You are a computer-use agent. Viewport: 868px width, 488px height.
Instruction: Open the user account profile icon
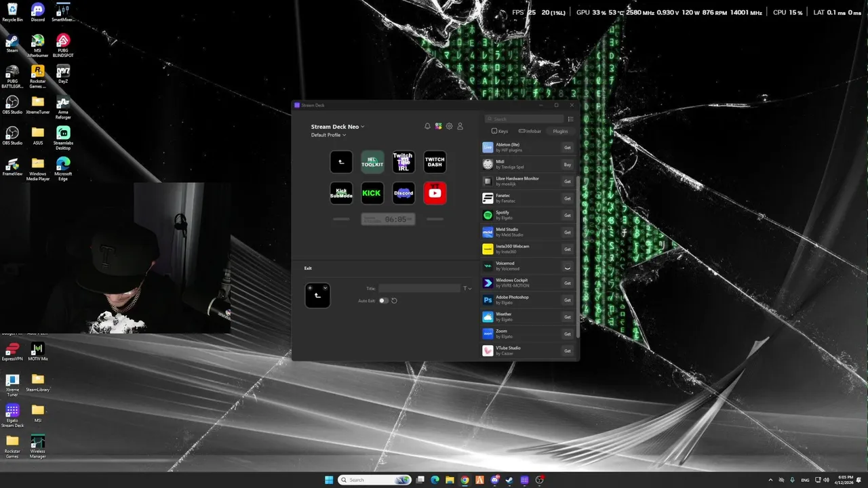460,126
